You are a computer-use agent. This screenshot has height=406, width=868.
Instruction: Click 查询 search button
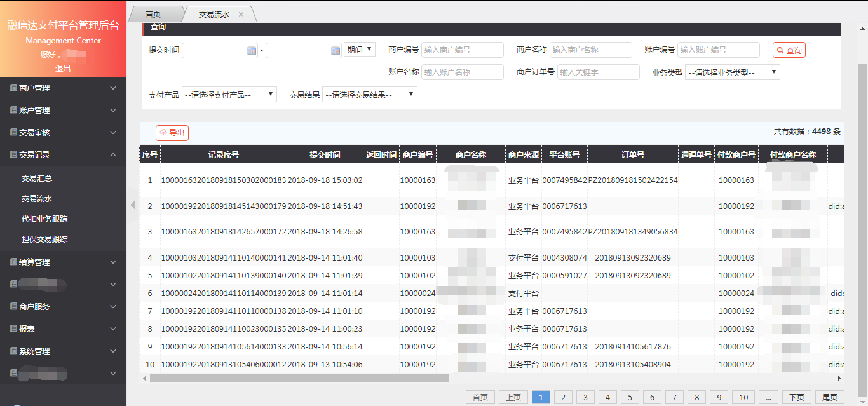[789, 50]
